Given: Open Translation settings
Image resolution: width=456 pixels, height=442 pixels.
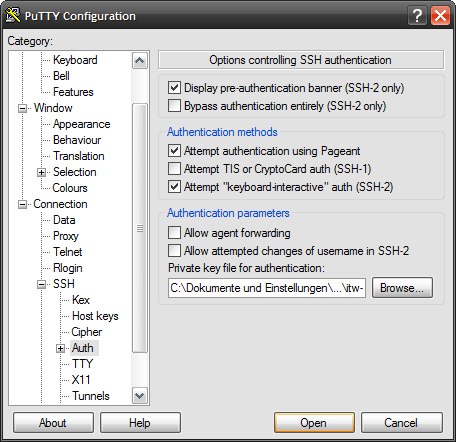Looking at the screenshot, I should click(79, 156).
